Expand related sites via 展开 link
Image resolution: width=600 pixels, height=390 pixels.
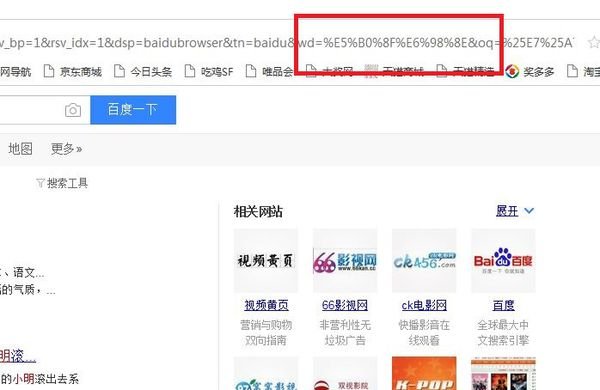tap(507, 211)
